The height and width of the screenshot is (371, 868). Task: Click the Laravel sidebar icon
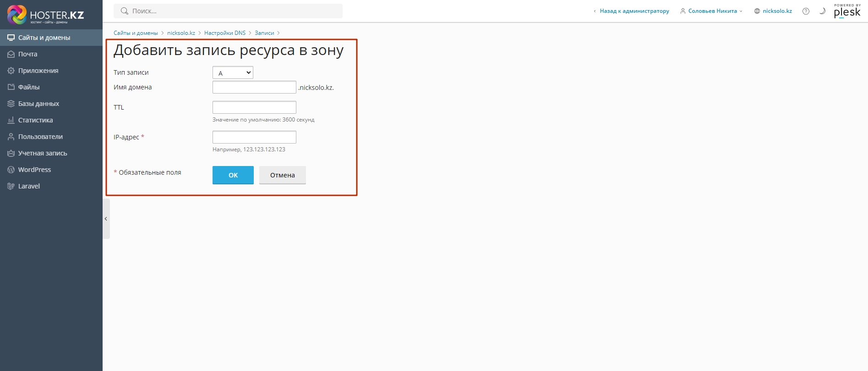pyautogui.click(x=11, y=186)
